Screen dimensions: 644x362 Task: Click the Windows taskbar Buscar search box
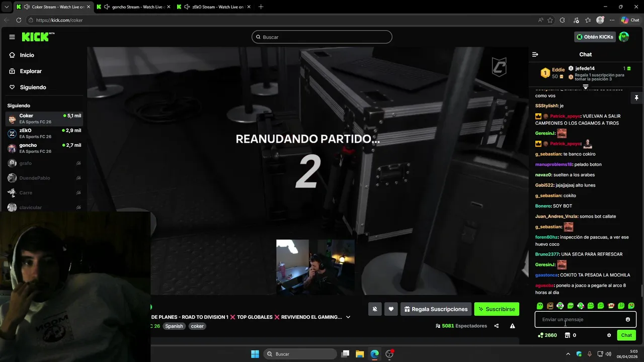tap(300, 354)
